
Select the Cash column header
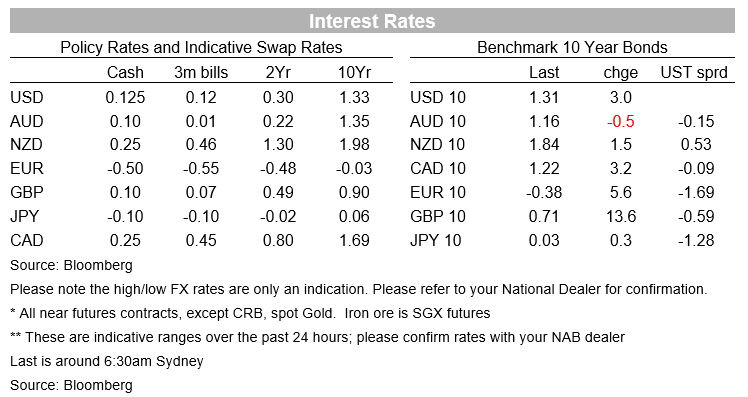click(x=125, y=73)
